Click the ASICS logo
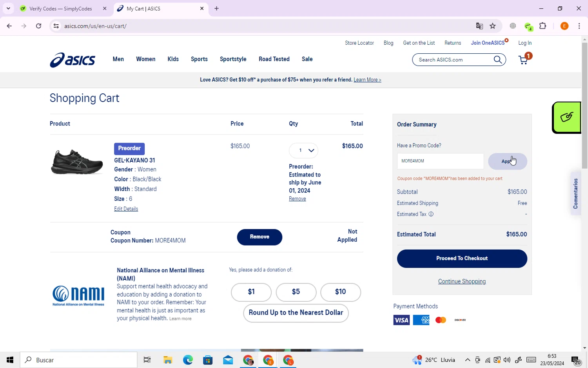The width and height of the screenshot is (588, 368). [x=73, y=60]
